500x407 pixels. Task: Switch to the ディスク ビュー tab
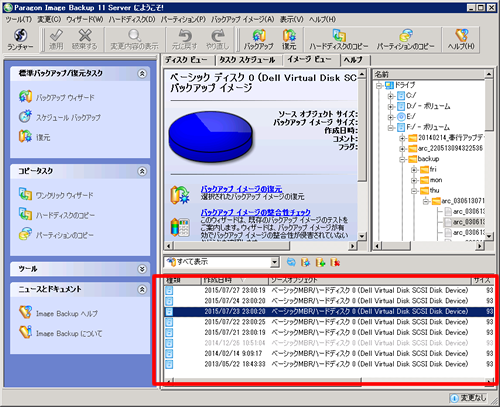186,60
